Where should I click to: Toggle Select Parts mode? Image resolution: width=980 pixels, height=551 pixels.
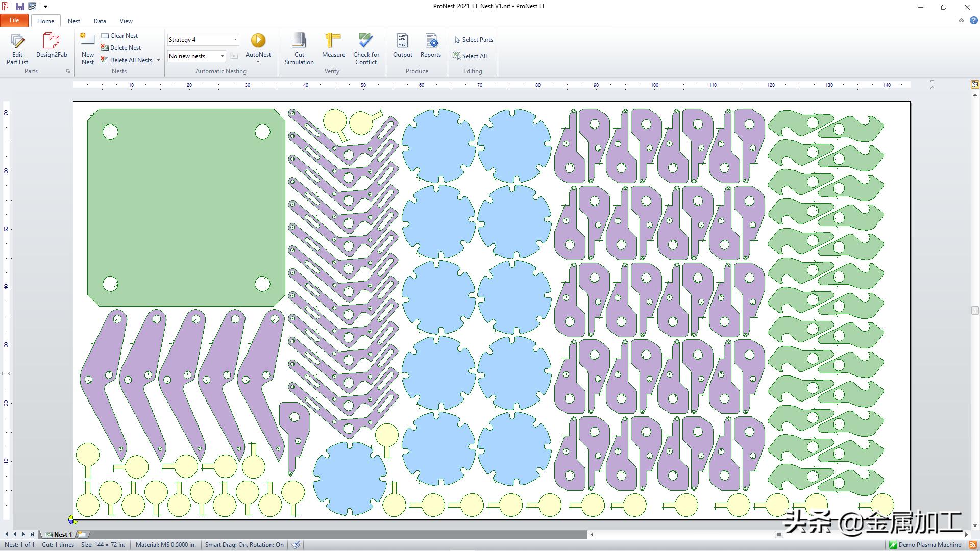(x=473, y=40)
